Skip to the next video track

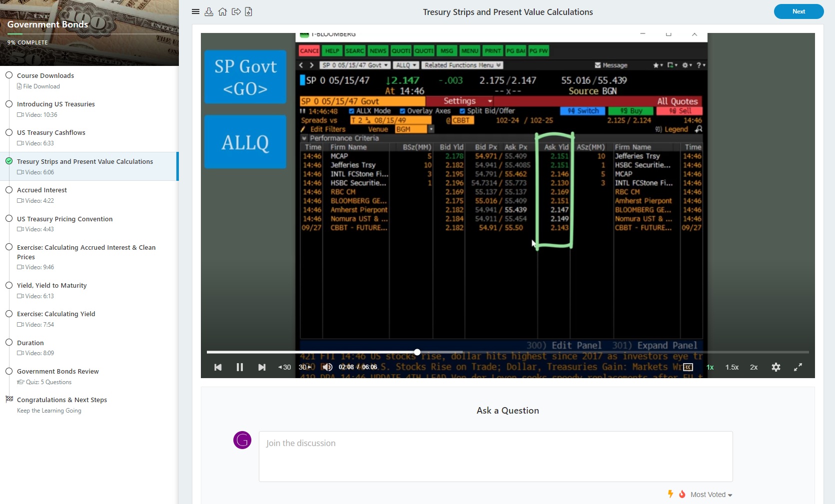[261, 367]
